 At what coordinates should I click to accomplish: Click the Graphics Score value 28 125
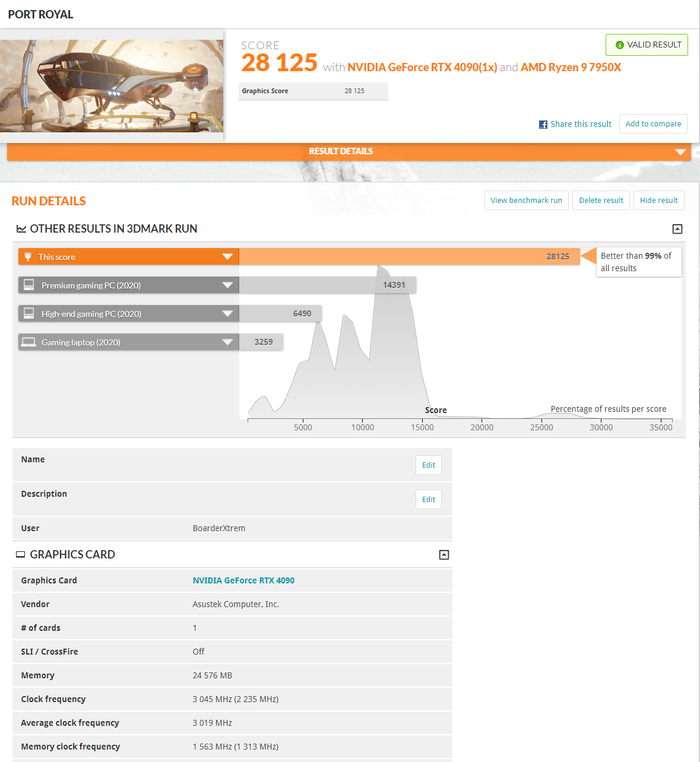click(354, 91)
